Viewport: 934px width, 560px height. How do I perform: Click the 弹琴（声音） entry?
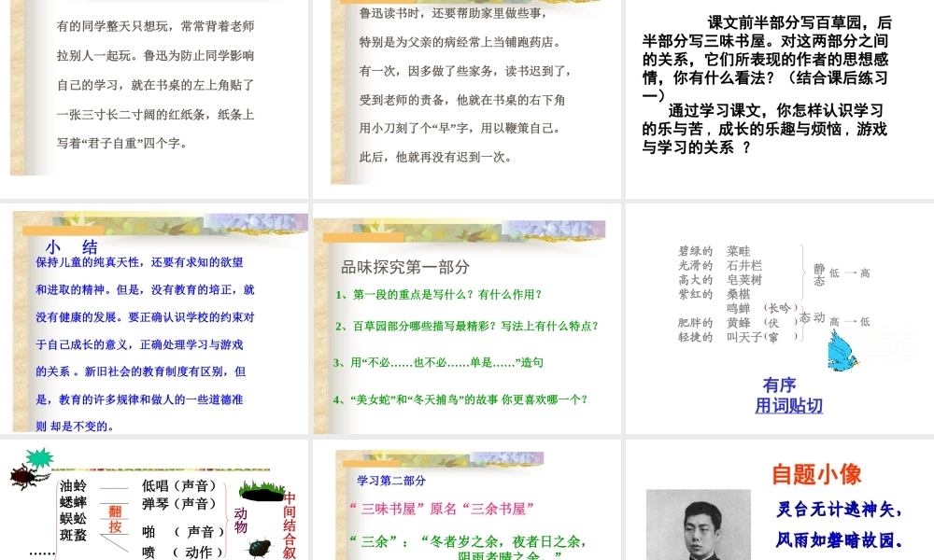180,503
